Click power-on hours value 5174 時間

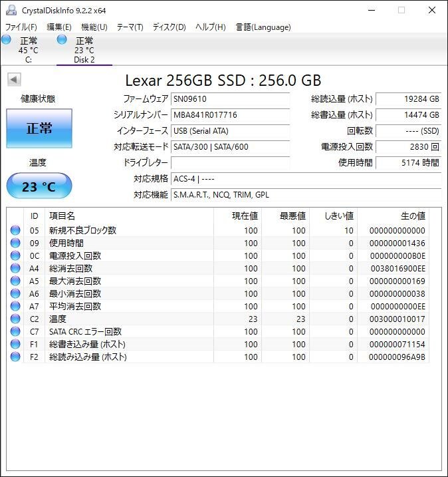pyautogui.click(x=409, y=163)
